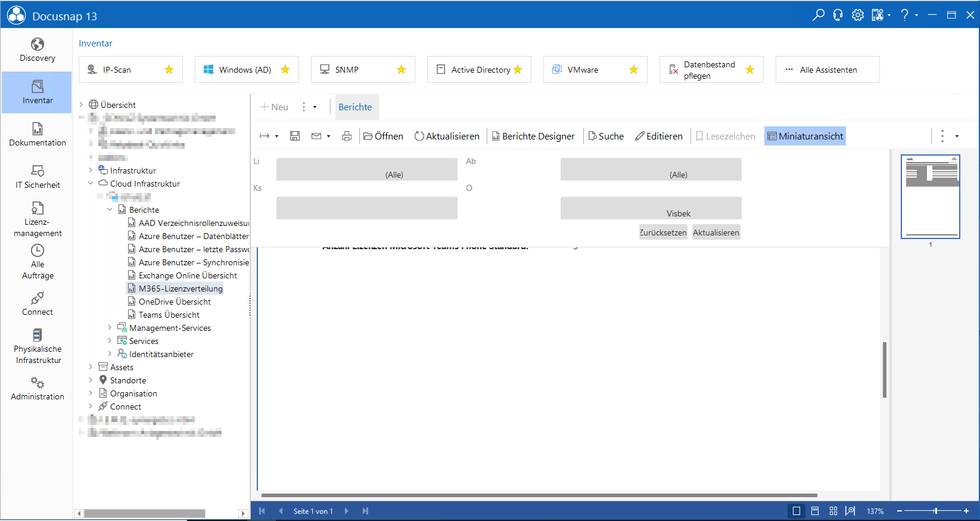Toggle the Miniaturansicht thumbnail view
The width and height of the screenshot is (980, 521).
click(805, 137)
